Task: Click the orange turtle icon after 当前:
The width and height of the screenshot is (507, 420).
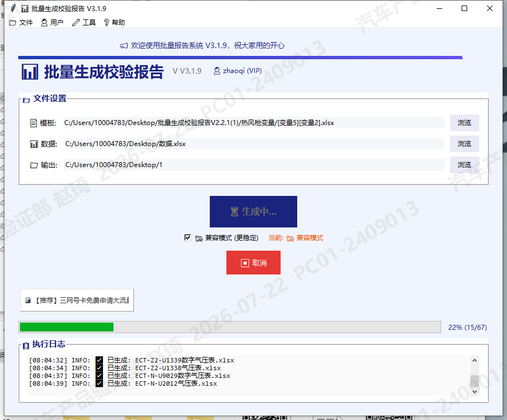Action: tap(290, 238)
